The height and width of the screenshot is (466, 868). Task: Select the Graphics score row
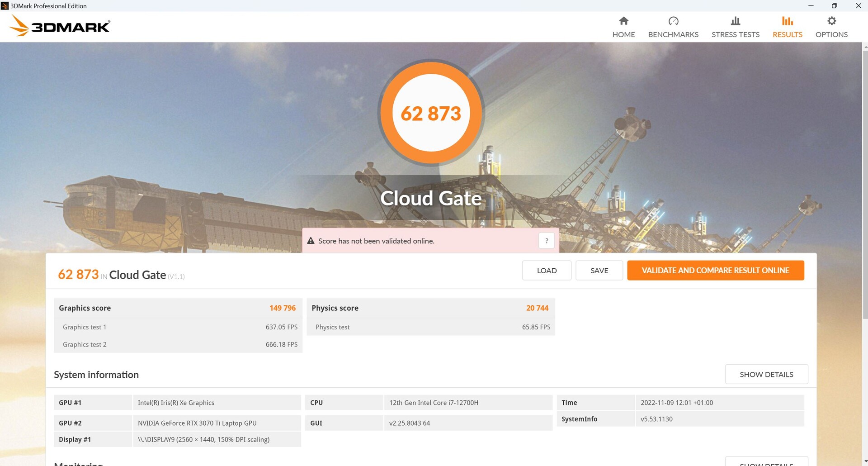click(x=178, y=308)
